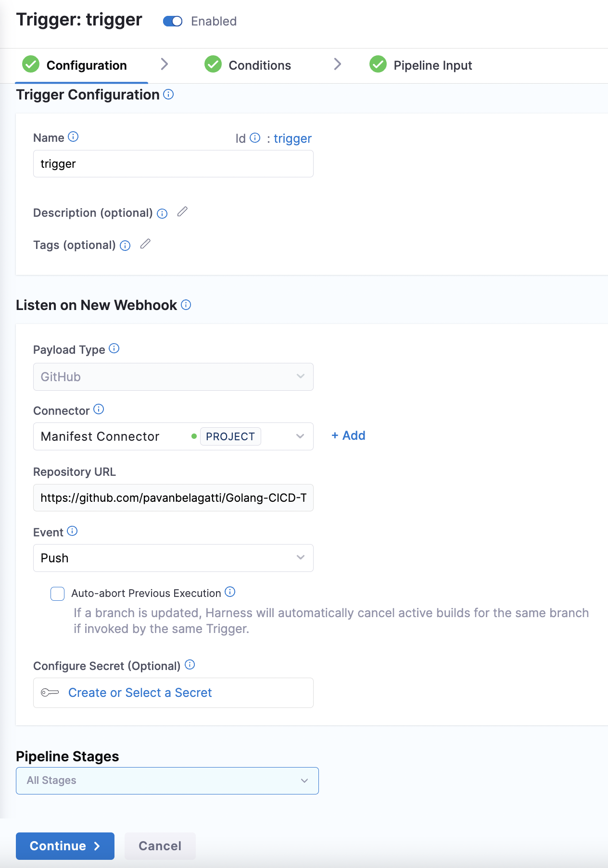
Task: Switch to the Conditions tab
Action: (259, 65)
